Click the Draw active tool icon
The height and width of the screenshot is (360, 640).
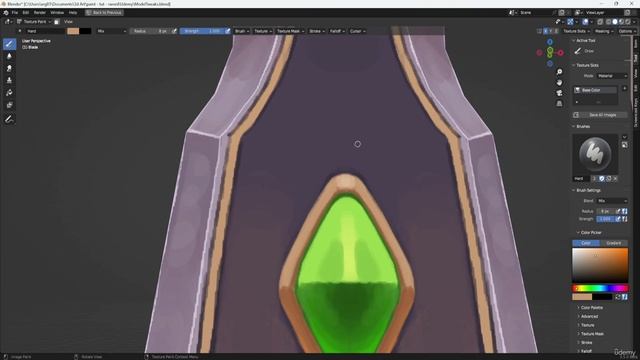(578, 51)
